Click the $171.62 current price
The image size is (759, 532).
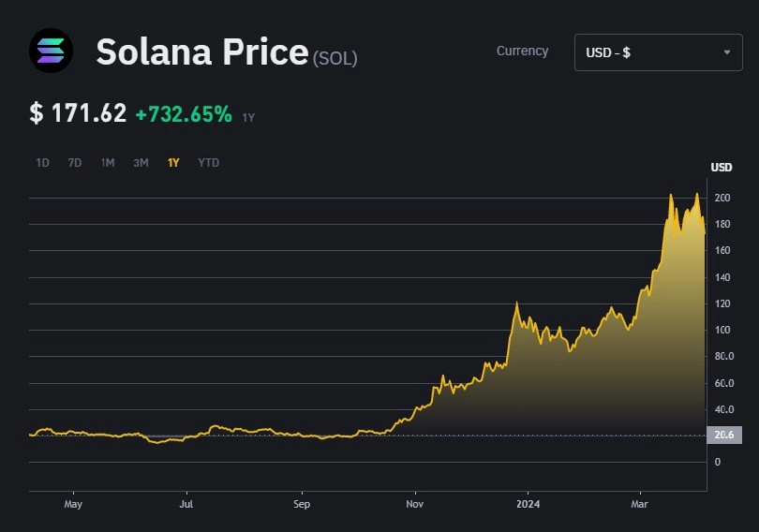click(78, 113)
